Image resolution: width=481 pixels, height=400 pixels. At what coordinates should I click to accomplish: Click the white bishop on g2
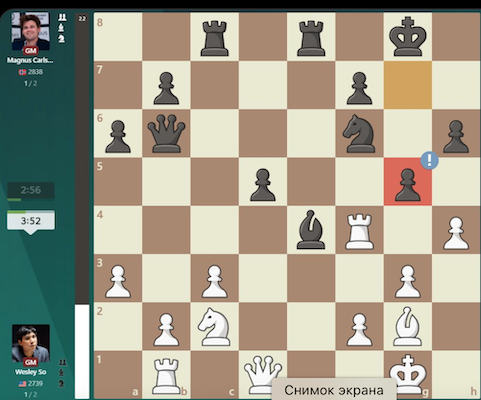coord(407,326)
